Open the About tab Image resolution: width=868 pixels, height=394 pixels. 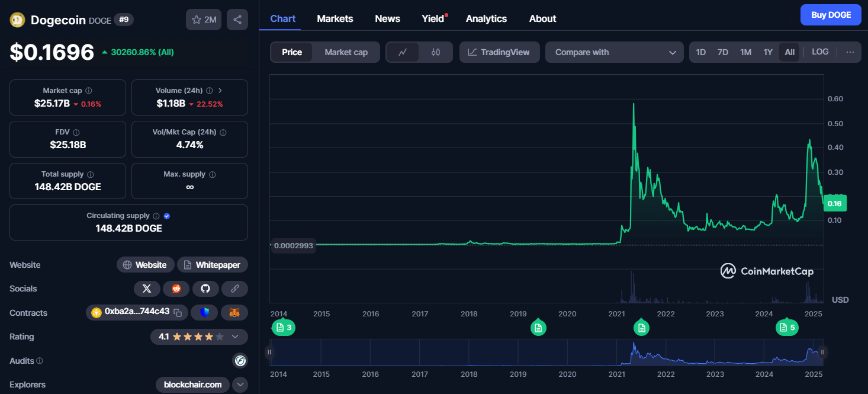543,18
